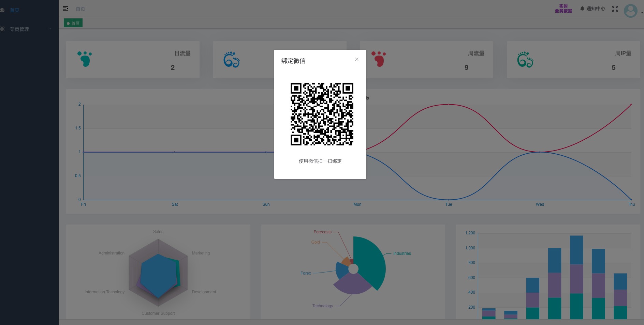The width and height of the screenshot is (644, 325).
Task: Click the 周IP量 value 5
Action: tap(613, 67)
